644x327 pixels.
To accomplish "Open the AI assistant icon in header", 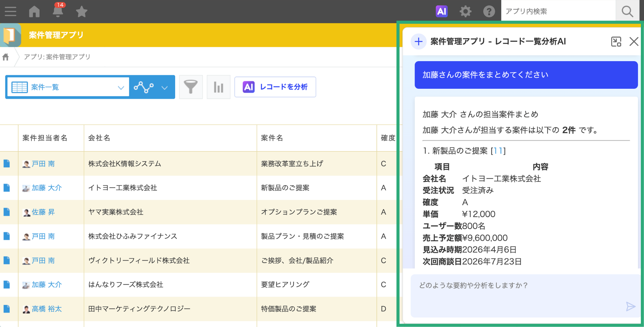I will (441, 12).
